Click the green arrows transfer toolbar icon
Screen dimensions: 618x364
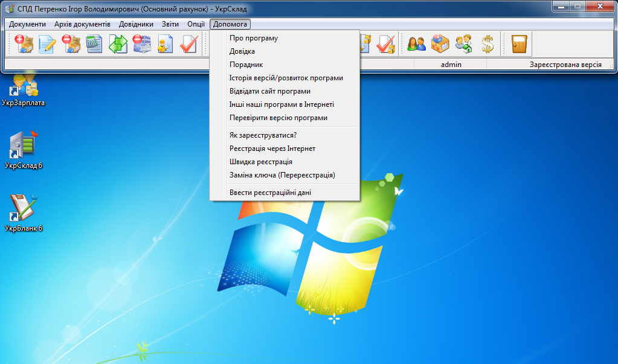point(118,44)
